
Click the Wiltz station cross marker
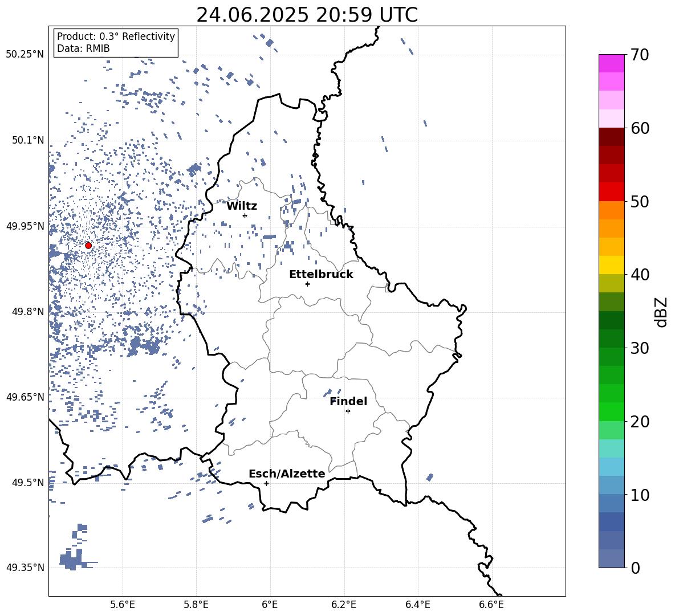(245, 215)
